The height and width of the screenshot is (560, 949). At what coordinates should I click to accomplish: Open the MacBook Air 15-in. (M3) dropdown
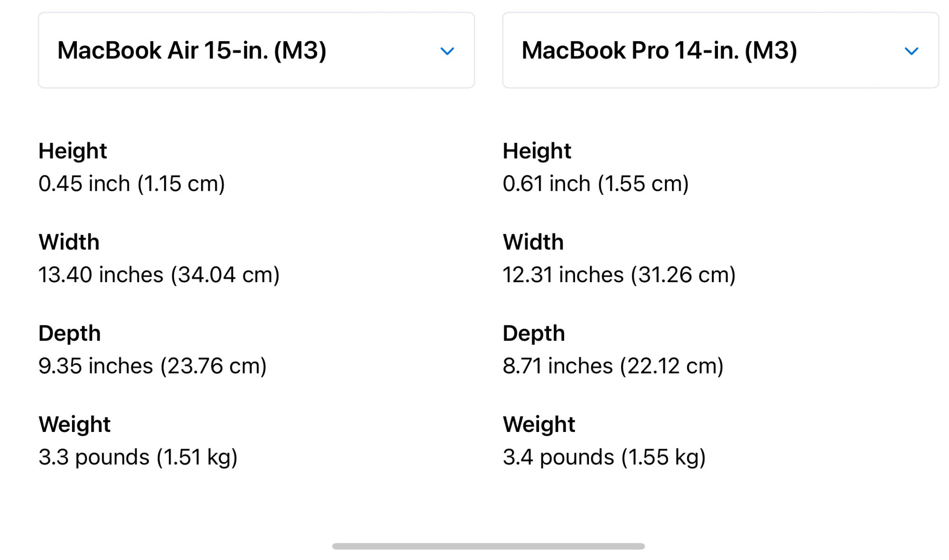tap(256, 50)
